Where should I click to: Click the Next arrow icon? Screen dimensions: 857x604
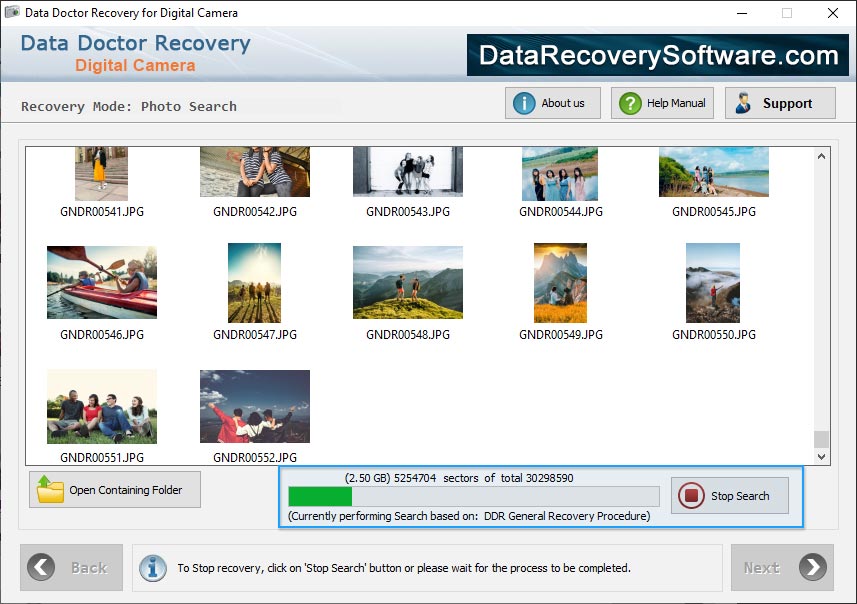coord(812,567)
